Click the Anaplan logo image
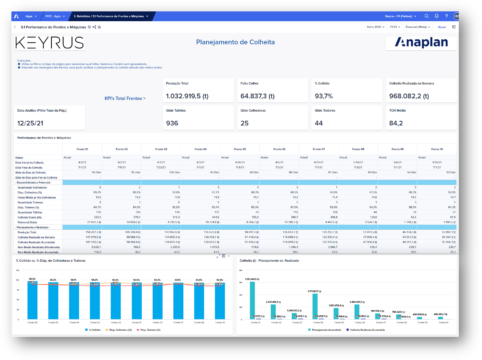 tap(421, 42)
